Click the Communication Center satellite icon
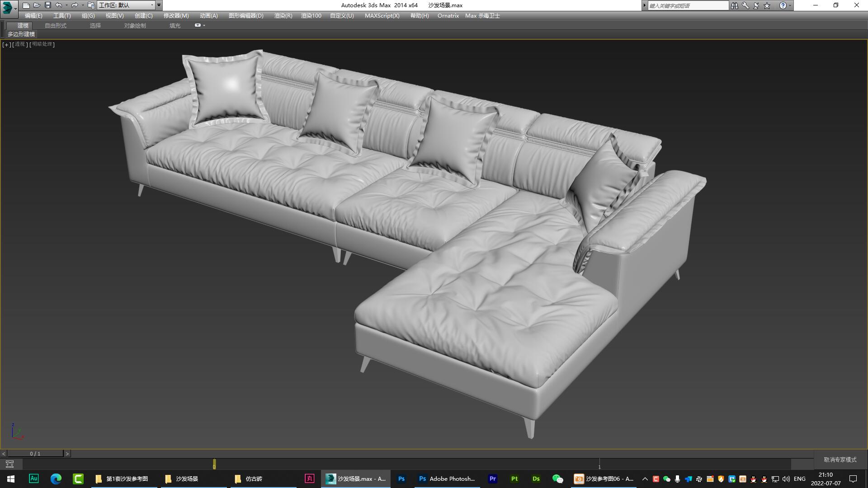Image resolution: width=868 pixels, height=488 pixels. (x=755, y=5)
